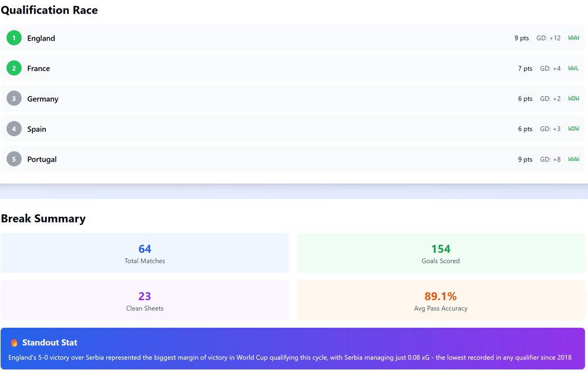The image size is (588, 373).
Task: Select the Spain team name
Action: coord(36,129)
